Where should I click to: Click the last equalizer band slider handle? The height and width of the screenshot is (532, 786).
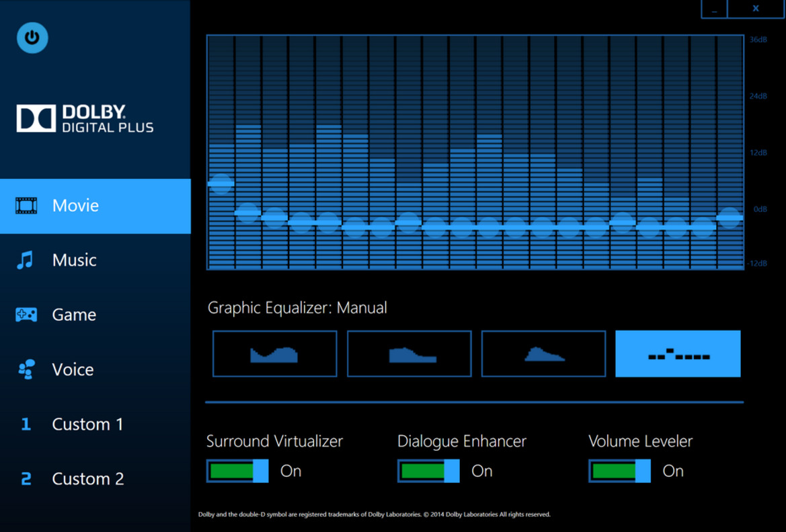tap(730, 217)
